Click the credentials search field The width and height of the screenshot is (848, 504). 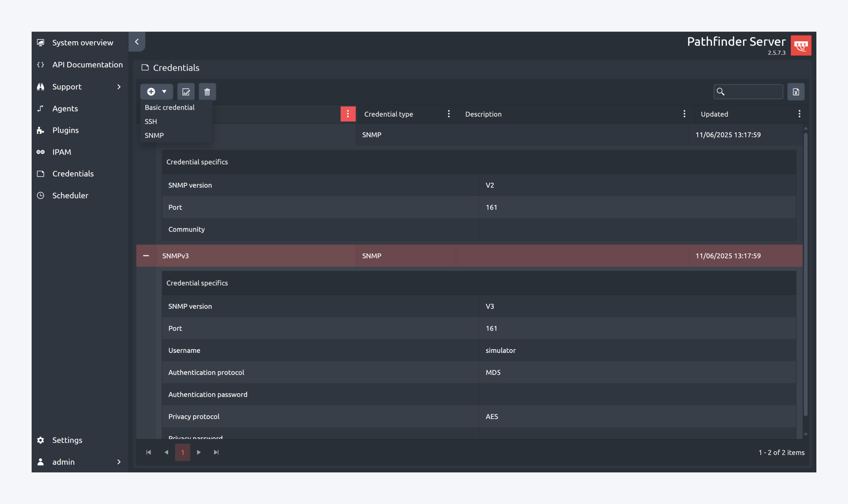(x=753, y=92)
